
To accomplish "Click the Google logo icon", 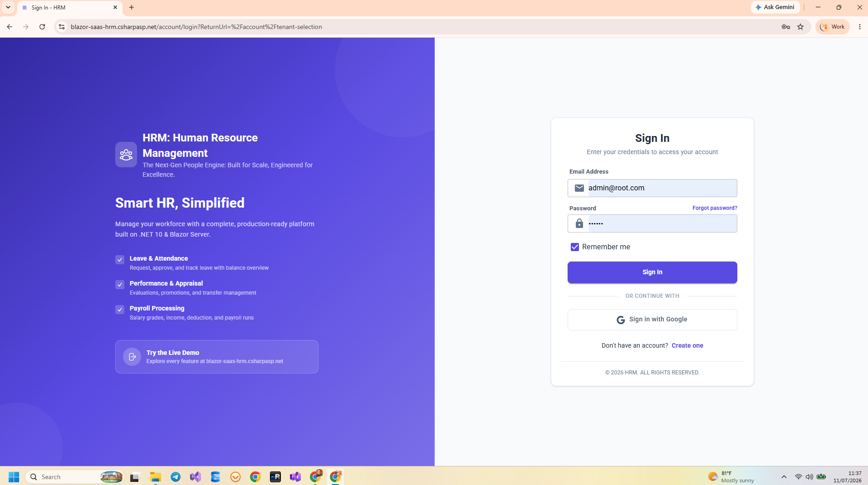I will (621, 320).
